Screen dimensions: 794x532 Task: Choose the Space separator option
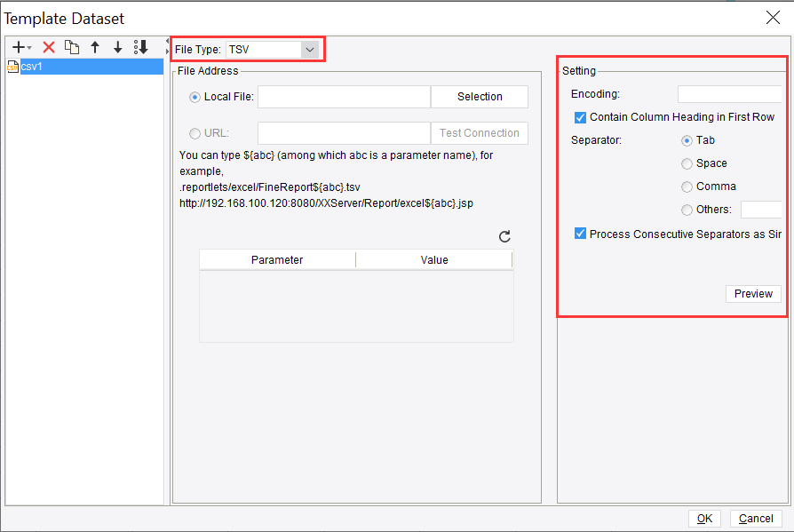point(687,163)
